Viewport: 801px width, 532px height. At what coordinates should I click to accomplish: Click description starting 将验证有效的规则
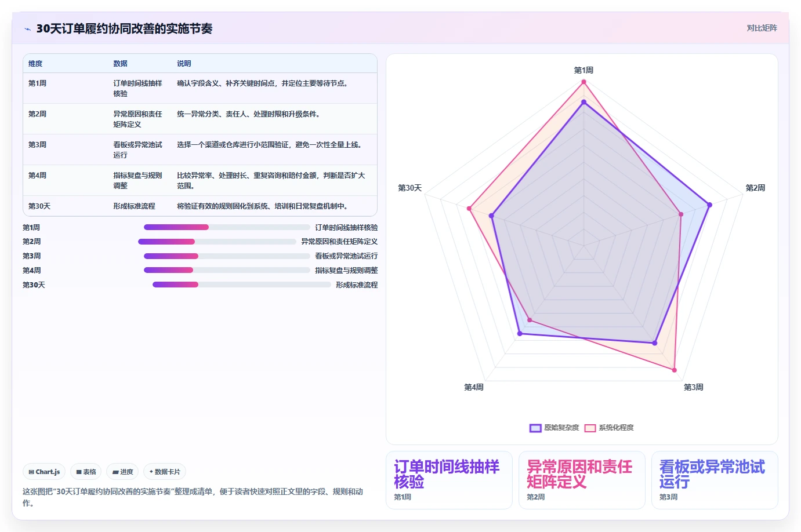[264, 206]
